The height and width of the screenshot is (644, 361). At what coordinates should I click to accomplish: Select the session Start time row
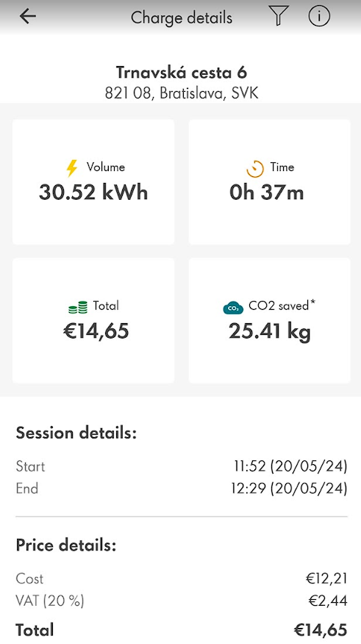click(x=182, y=466)
